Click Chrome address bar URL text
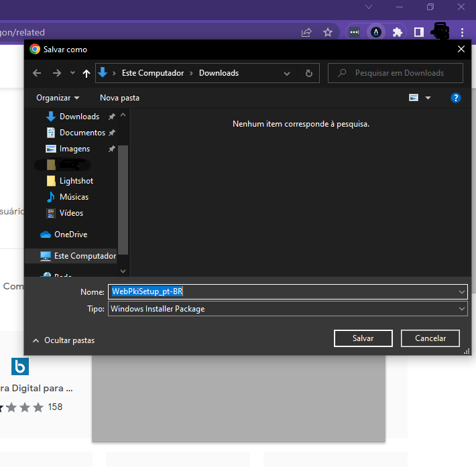476x467 pixels. click(x=23, y=32)
